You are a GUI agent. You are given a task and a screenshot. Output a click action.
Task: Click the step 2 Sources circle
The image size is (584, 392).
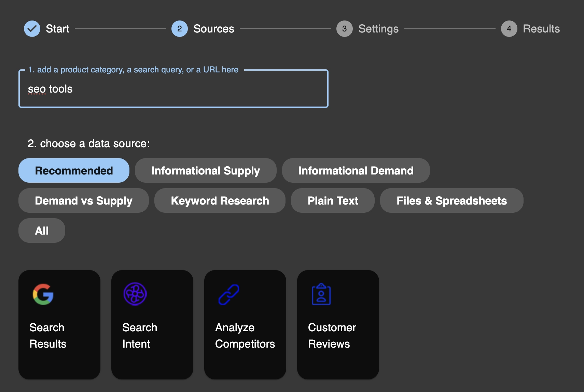pos(180,29)
